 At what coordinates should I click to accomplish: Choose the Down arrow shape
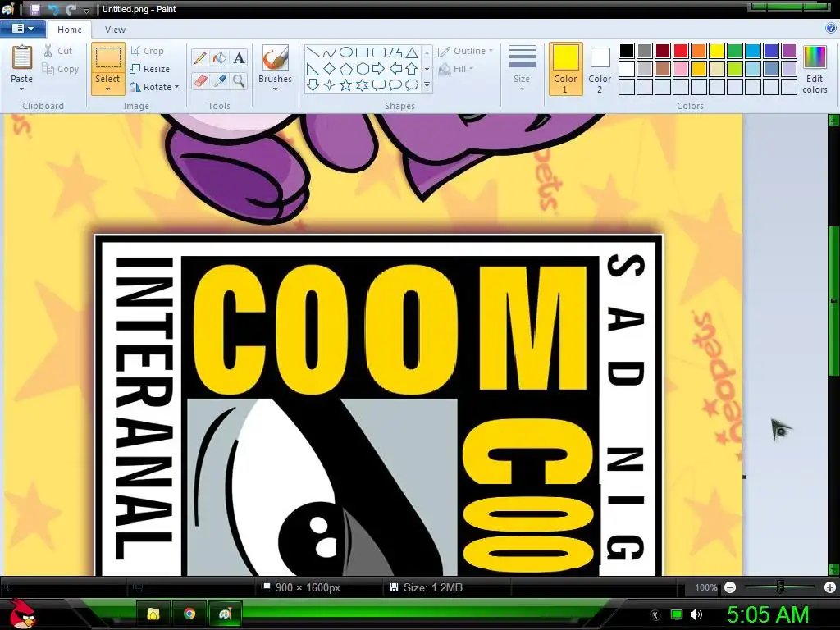[x=313, y=84]
